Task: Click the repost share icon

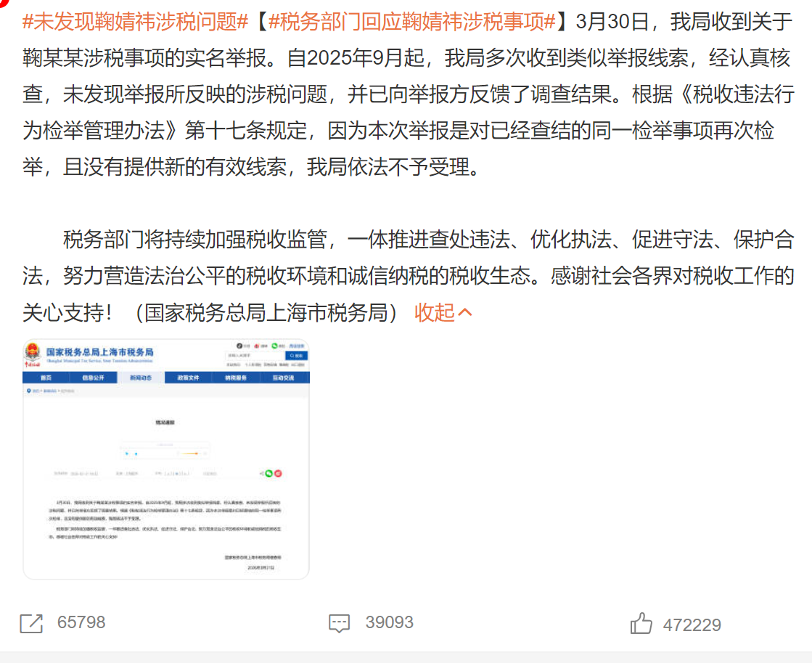Action: pos(31,623)
